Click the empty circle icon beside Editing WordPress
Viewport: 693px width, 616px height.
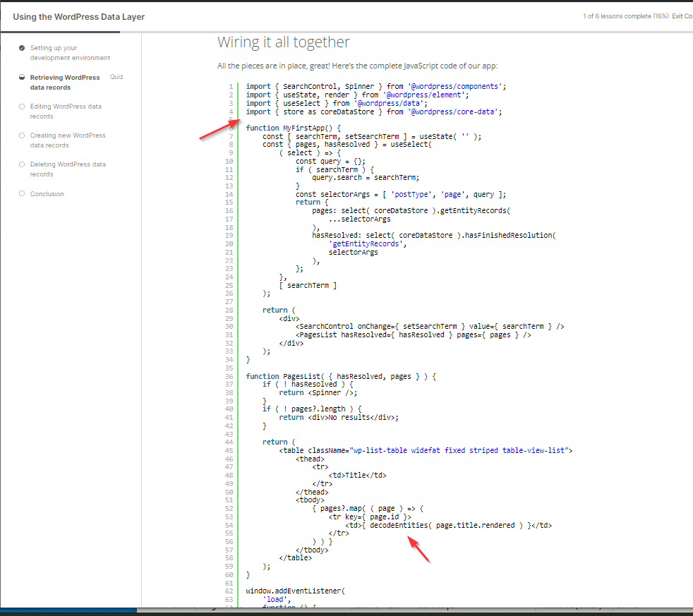(22, 106)
